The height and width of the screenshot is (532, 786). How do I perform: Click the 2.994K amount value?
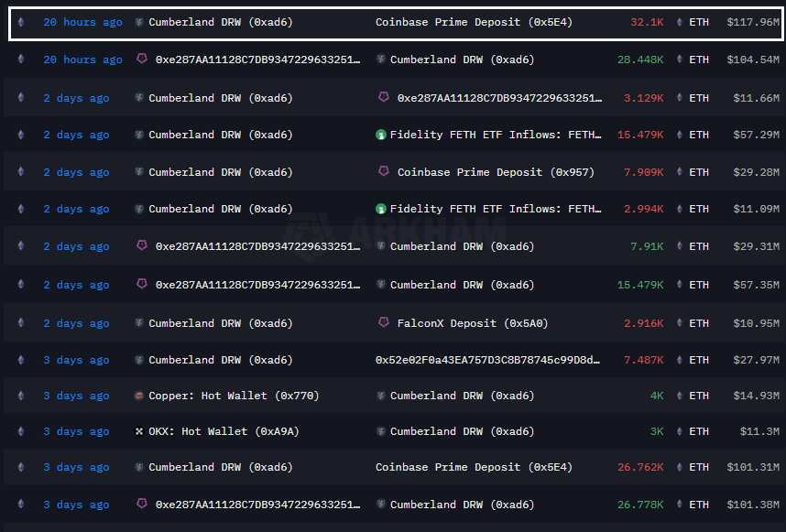coord(644,209)
